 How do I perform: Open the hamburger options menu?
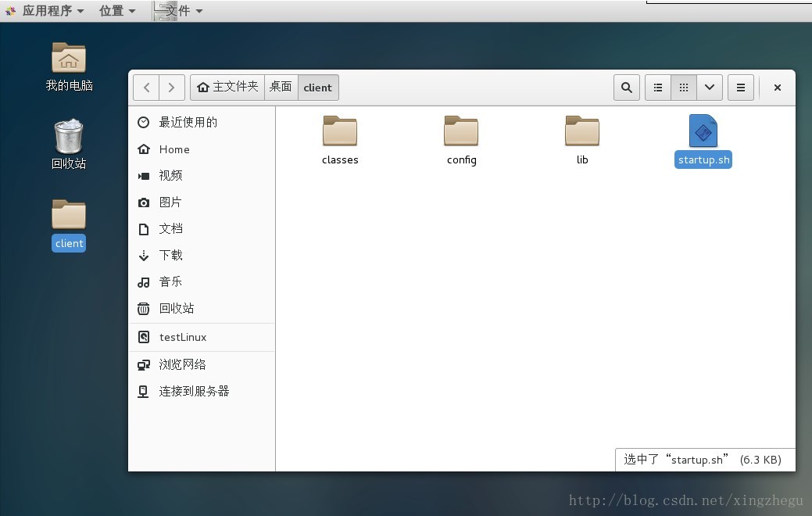(x=740, y=88)
